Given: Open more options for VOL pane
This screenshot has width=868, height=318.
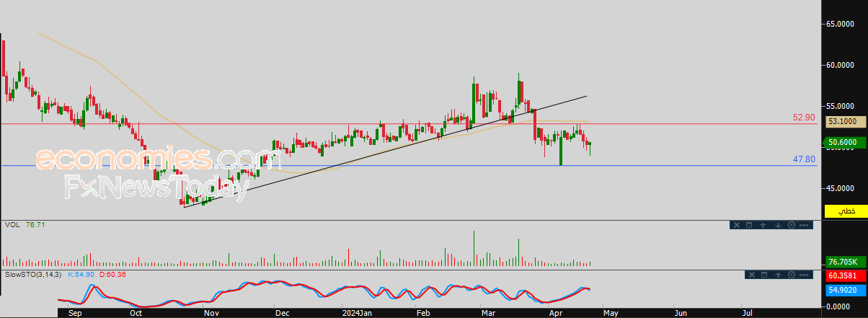Looking at the screenshot, I should [x=805, y=226].
